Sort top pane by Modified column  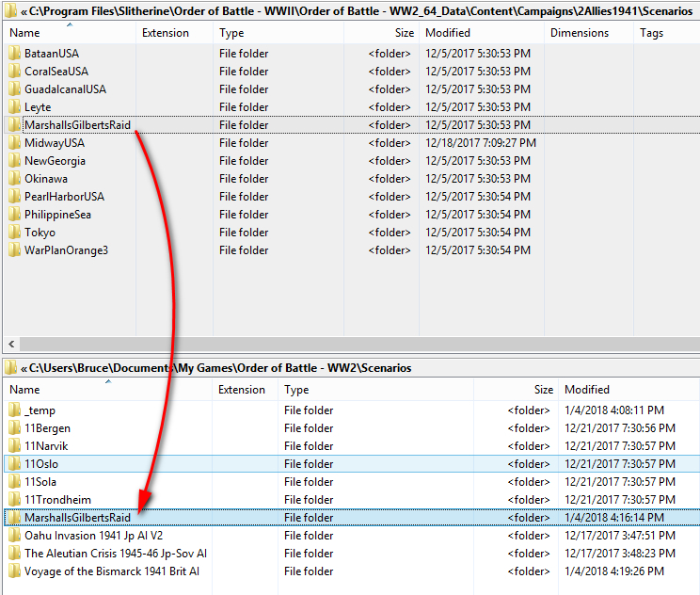click(482, 33)
